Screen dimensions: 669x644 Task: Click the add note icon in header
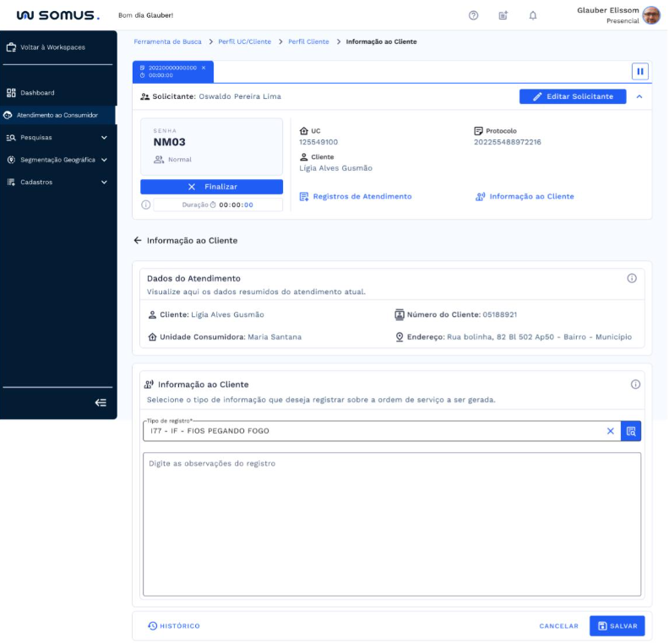[503, 15]
